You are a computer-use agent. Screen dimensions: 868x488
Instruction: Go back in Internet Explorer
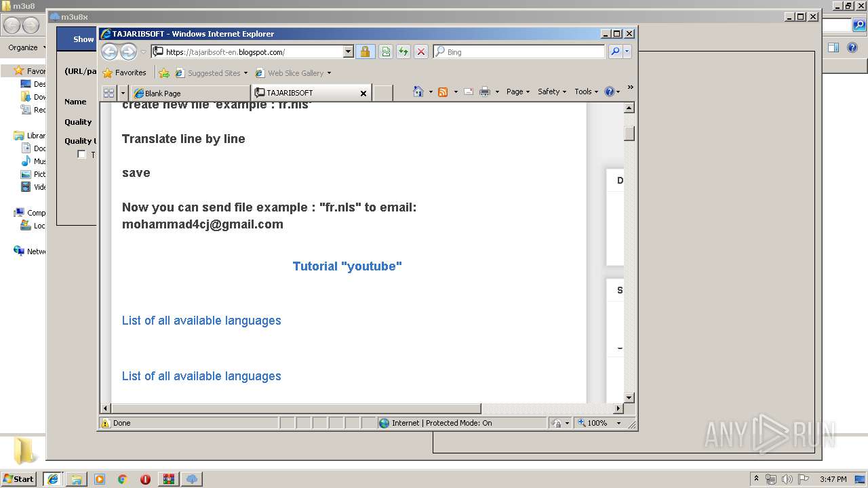point(110,52)
